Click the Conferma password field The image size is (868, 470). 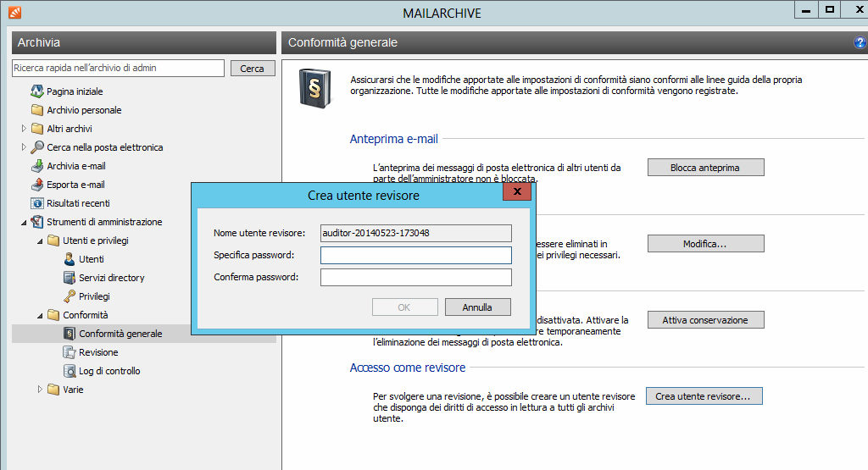tap(415, 277)
